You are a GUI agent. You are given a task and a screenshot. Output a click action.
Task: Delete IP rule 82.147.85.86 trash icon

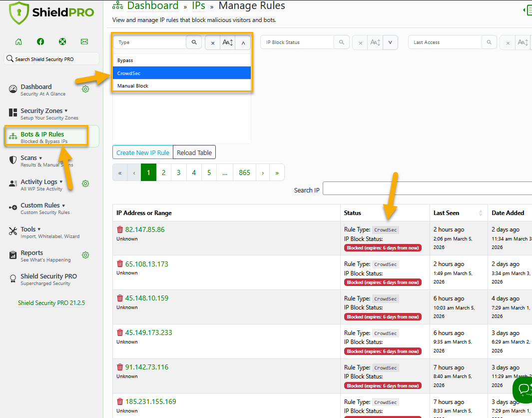[x=120, y=229]
